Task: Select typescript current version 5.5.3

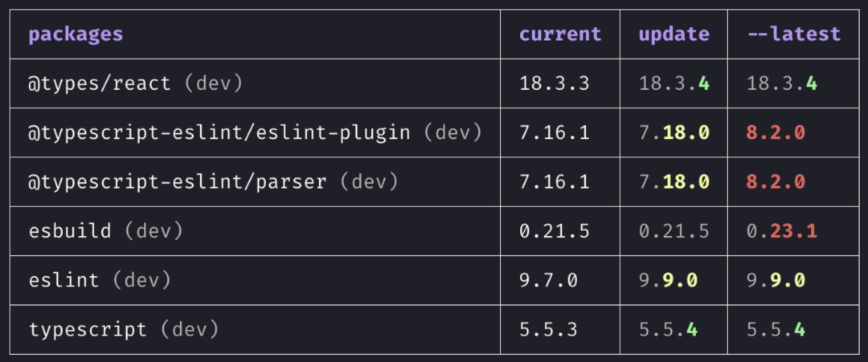Action: 548,329
